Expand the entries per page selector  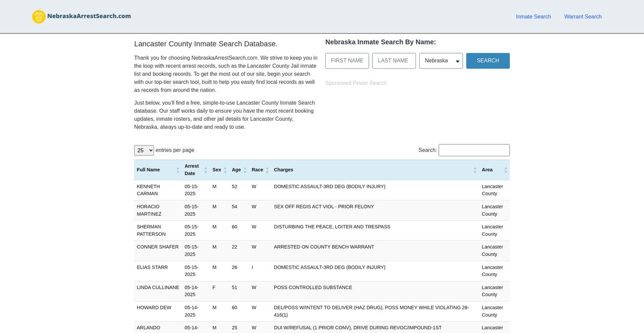point(144,150)
